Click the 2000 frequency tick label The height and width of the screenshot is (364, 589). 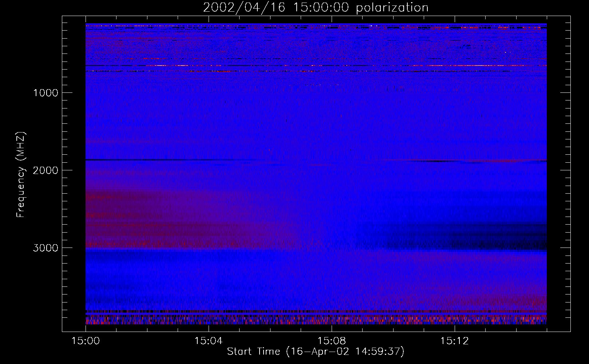pos(46,170)
